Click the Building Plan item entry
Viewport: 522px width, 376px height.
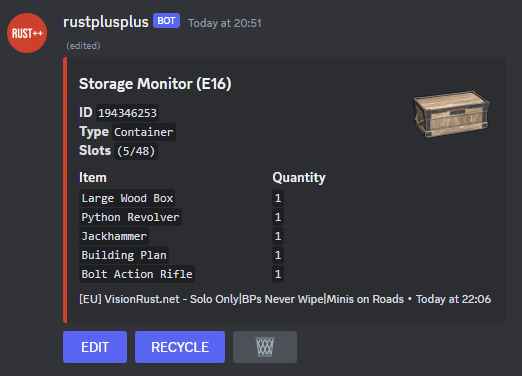[124, 255]
